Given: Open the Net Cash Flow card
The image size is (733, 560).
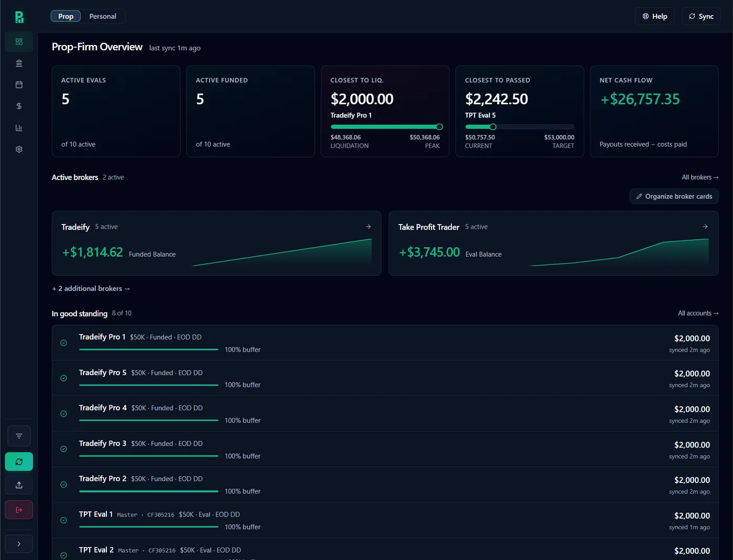Looking at the screenshot, I should point(654,111).
